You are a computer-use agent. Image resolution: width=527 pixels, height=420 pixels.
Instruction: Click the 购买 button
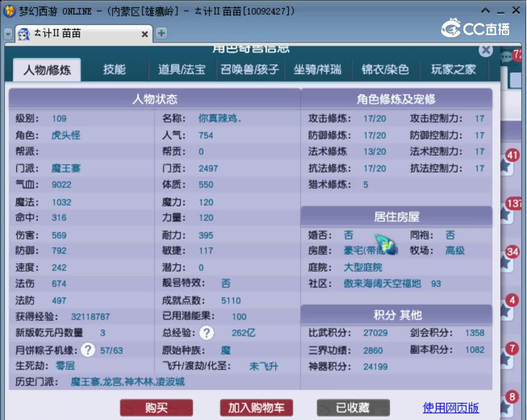tap(156, 408)
